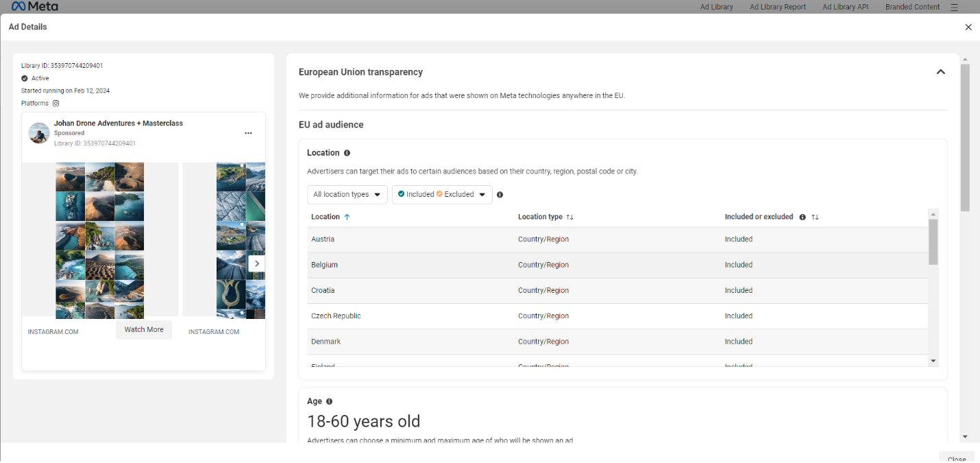The width and height of the screenshot is (980, 463).
Task: Open All location types dropdown
Action: point(347,195)
